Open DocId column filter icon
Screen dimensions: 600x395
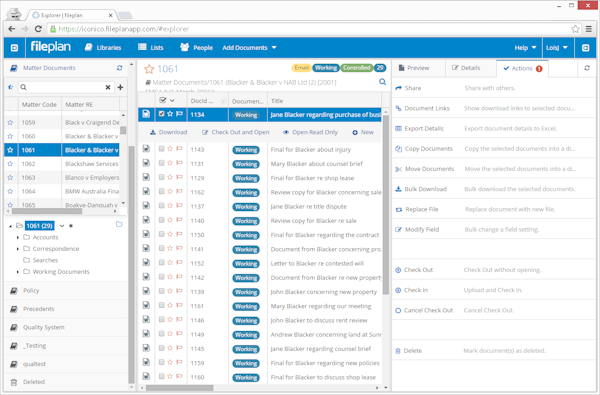point(223,101)
